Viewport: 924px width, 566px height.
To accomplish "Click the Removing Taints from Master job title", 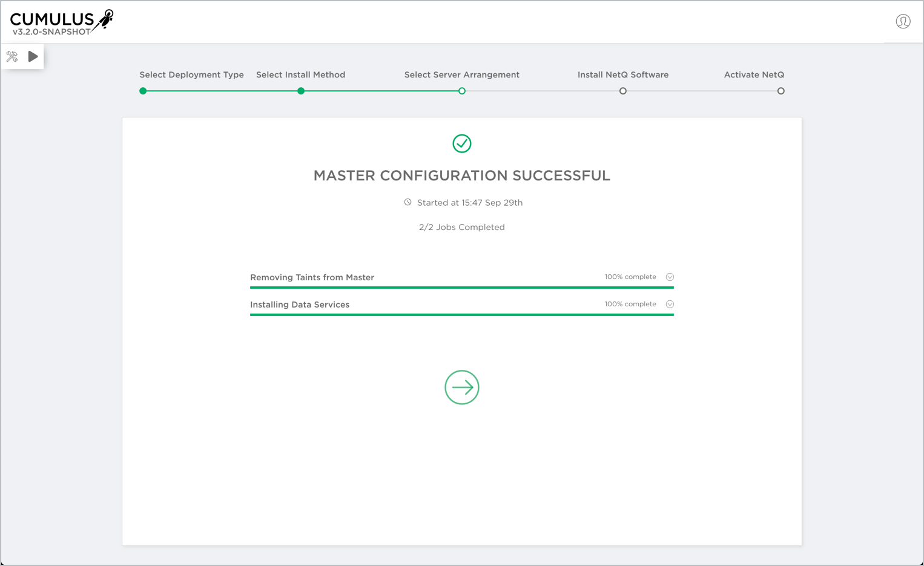I will pyautogui.click(x=312, y=277).
